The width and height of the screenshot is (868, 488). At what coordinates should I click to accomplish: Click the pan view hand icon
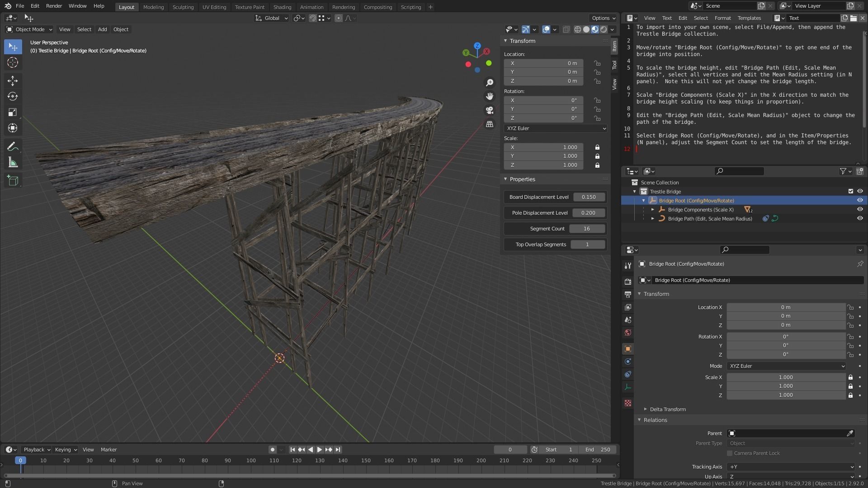tap(490, 96)
